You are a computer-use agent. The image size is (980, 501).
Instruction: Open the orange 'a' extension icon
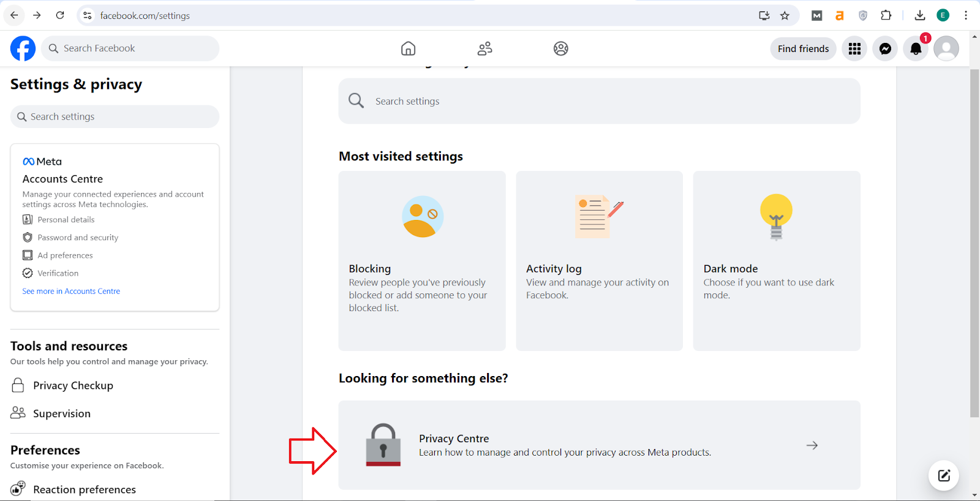pyautogui.click(x=840, y=15)
